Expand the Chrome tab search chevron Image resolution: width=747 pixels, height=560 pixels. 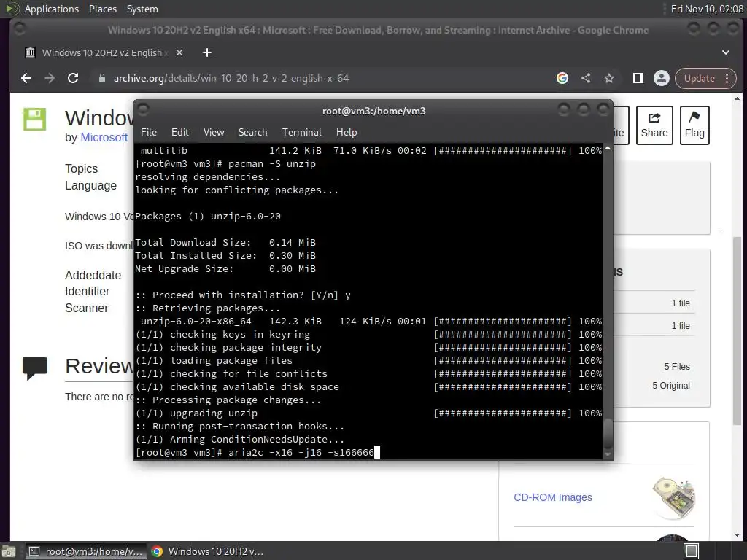[726, 52]
